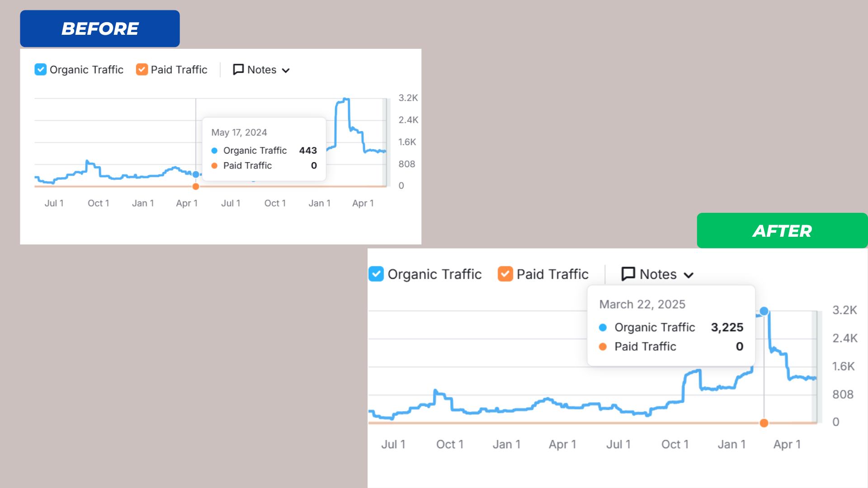
Task: Expand Notes chevron in Before chart
Action: pos(286,70)
